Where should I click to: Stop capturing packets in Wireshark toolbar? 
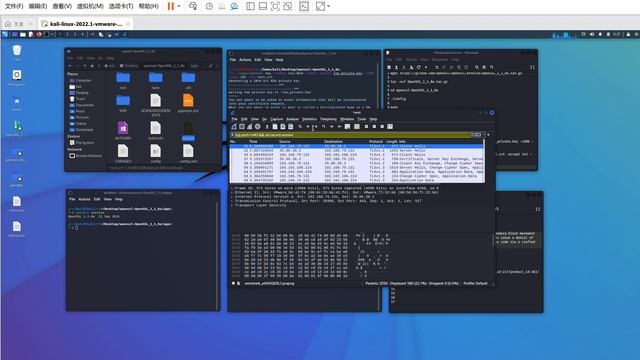click(242, 127)
